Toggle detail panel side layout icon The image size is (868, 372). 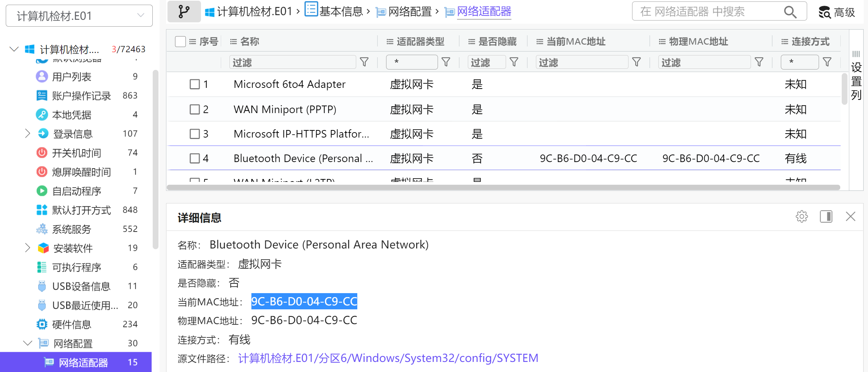(826, 216)
